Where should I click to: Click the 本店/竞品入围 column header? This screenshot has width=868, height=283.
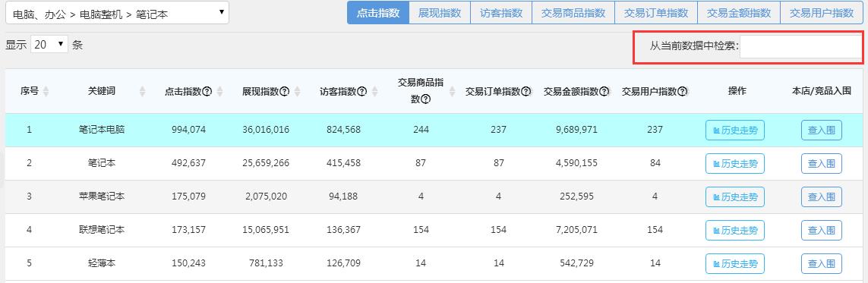822,91
